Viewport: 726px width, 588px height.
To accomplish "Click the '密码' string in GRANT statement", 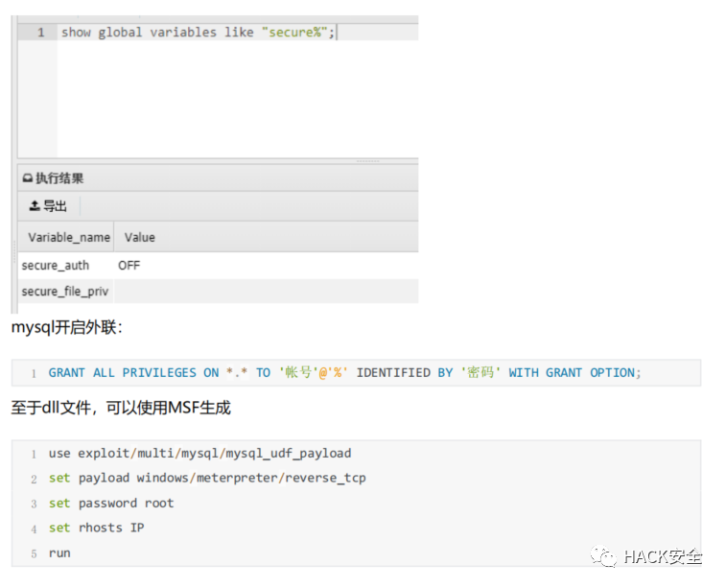I will (x=480, y=373).
